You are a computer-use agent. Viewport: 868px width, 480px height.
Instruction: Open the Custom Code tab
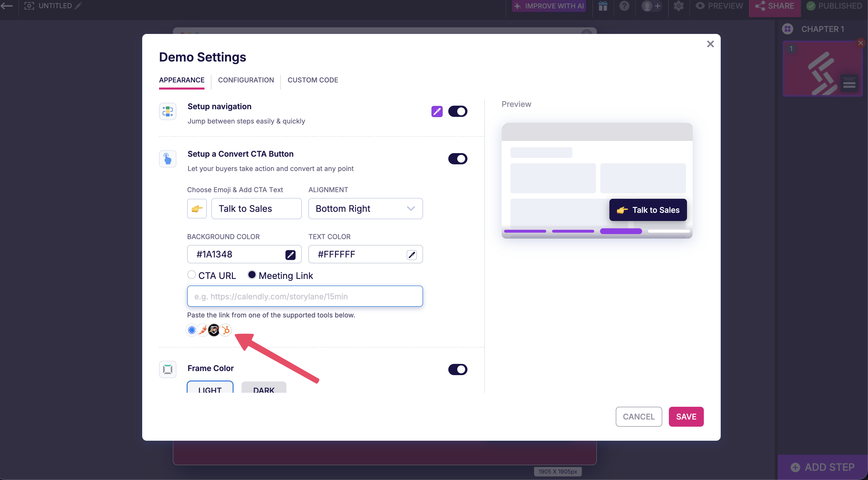tap(312, 80)
